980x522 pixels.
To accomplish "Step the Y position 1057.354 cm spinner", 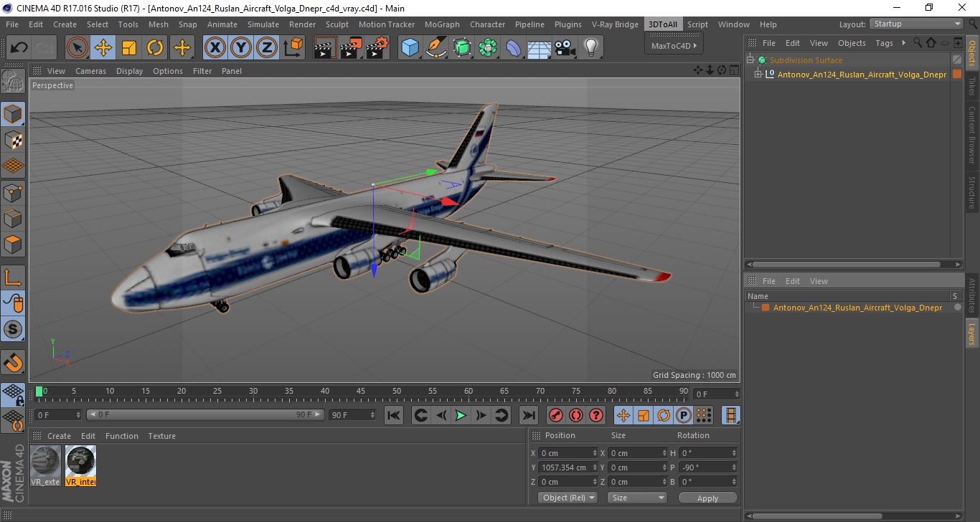I will coord(595,468).
